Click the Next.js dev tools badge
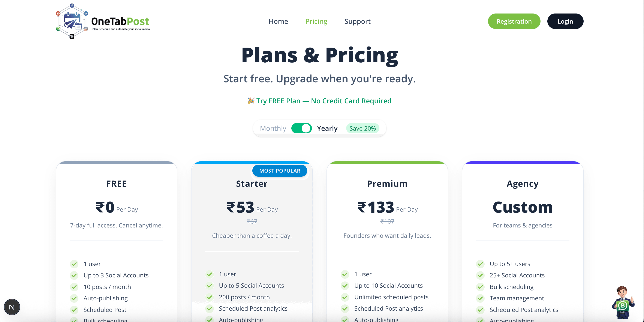Screen dimensions: 644x322 (12, 307)
